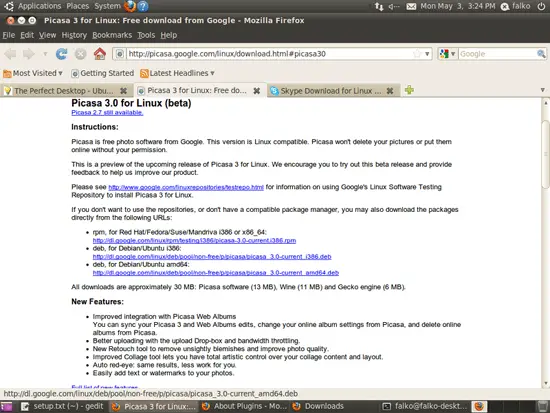Open the Tools menu

click(146, 35)
